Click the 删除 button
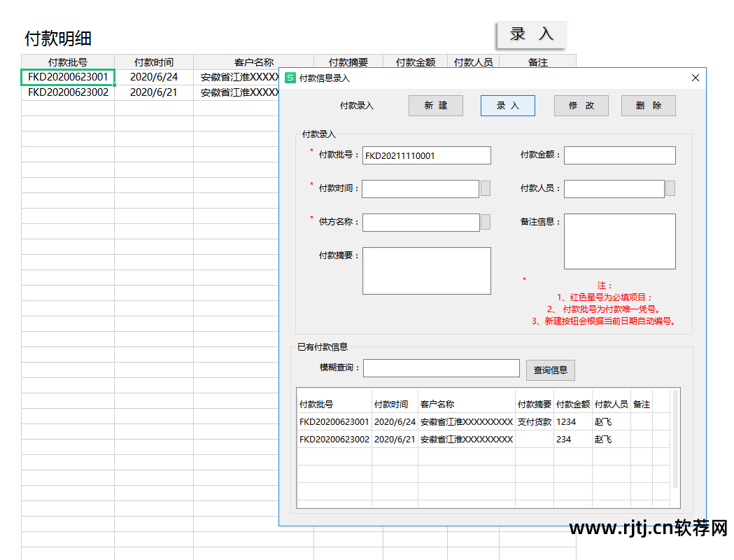The width and height of the screenshot is (734, 560). (x=649, y=106)
